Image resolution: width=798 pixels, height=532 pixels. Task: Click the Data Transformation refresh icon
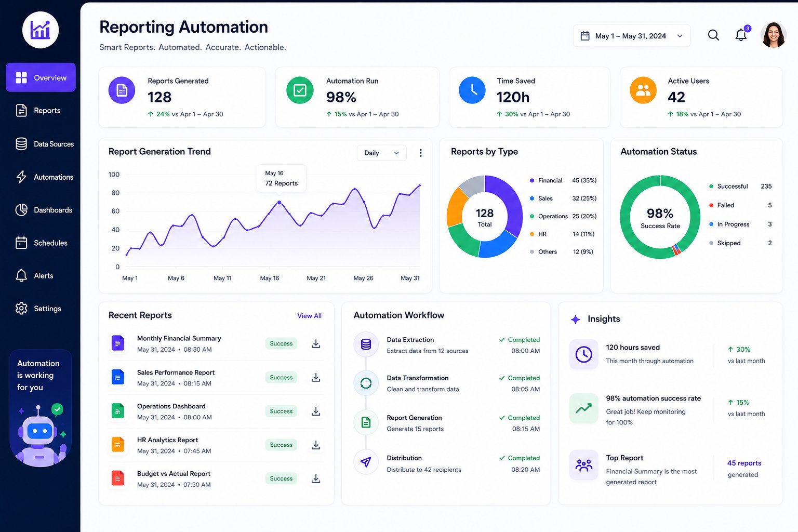[366, 383]
